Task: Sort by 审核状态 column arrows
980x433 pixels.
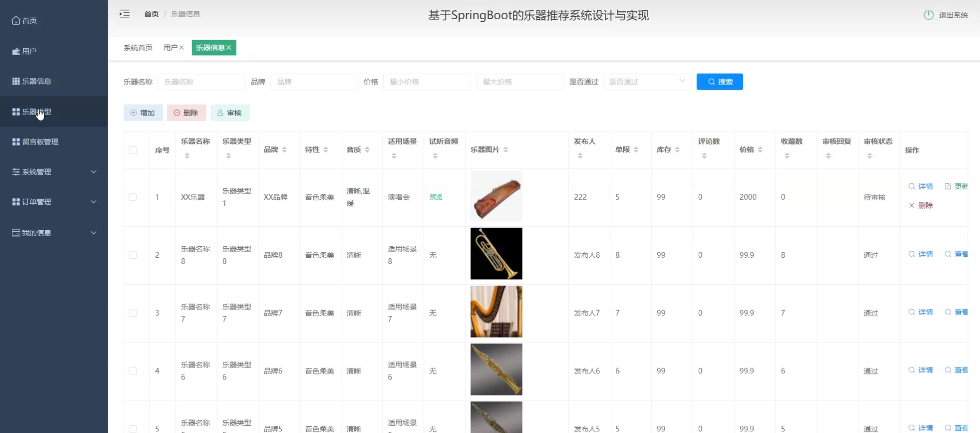Action: [870, 156]
